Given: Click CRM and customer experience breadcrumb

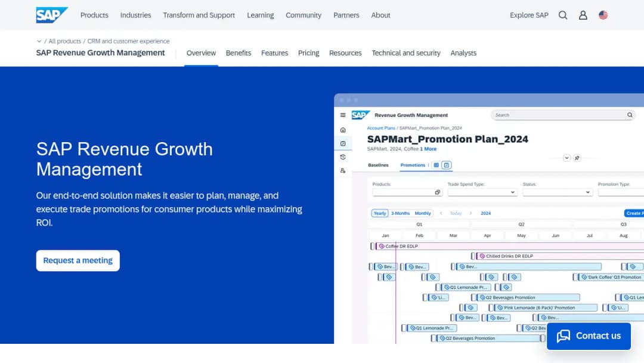Looking at the screenshot, I should [128, 41].
